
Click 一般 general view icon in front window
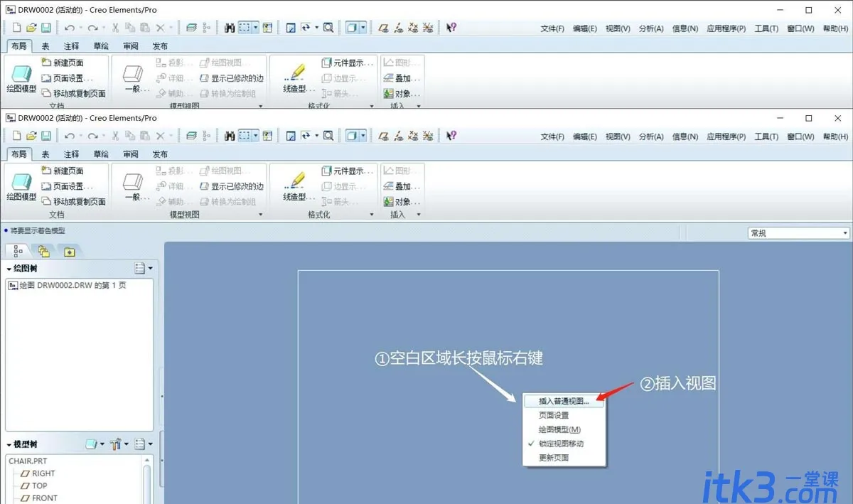point(134,186)
